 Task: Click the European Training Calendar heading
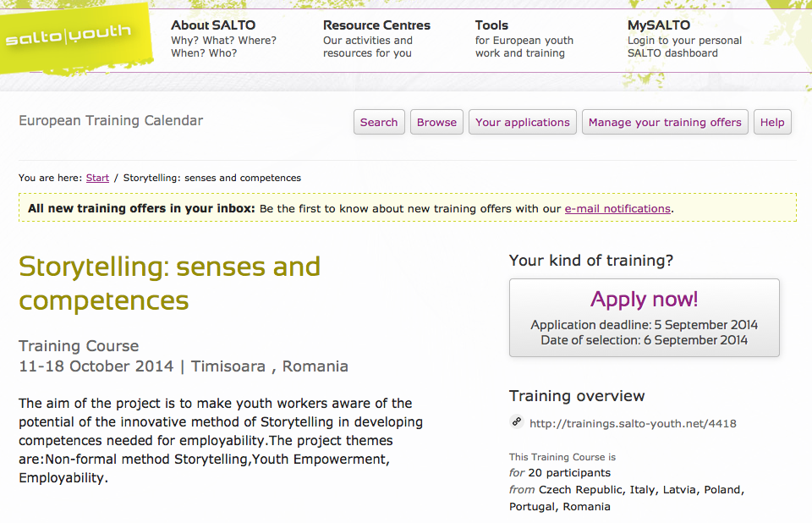(111, 121)
